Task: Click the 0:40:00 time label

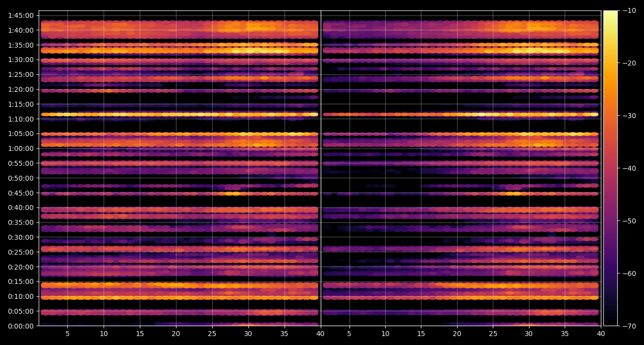Action: [21, 207]
